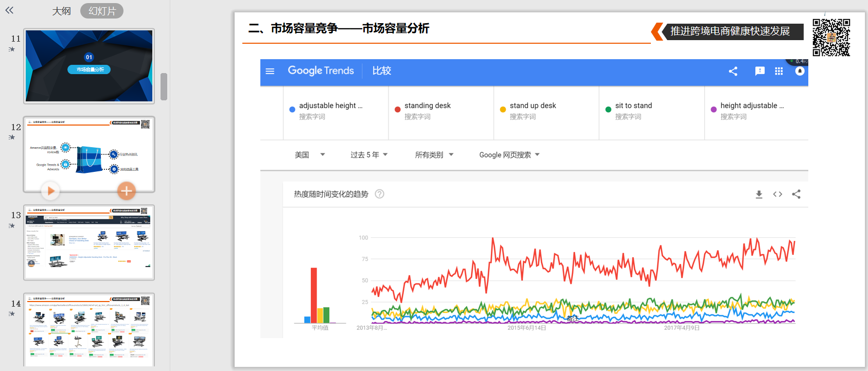The image size is (868, 371).
Task: Open the Google 网页搜索 dropdown
Action: click(509, 155)
